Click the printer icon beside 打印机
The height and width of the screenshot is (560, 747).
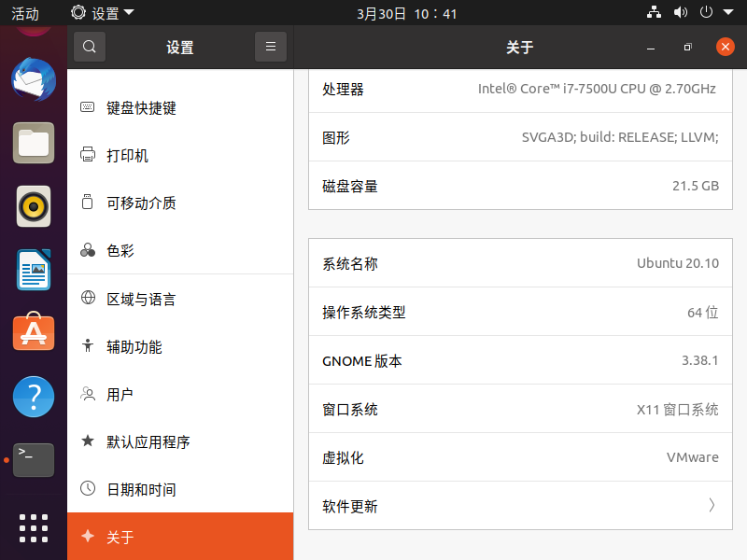(x=87, y=155)
